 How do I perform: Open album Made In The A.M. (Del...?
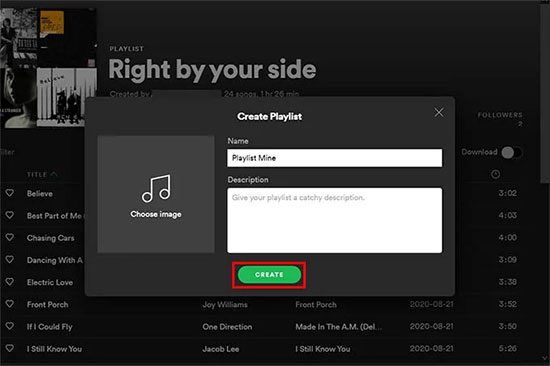tap(339, 327)
